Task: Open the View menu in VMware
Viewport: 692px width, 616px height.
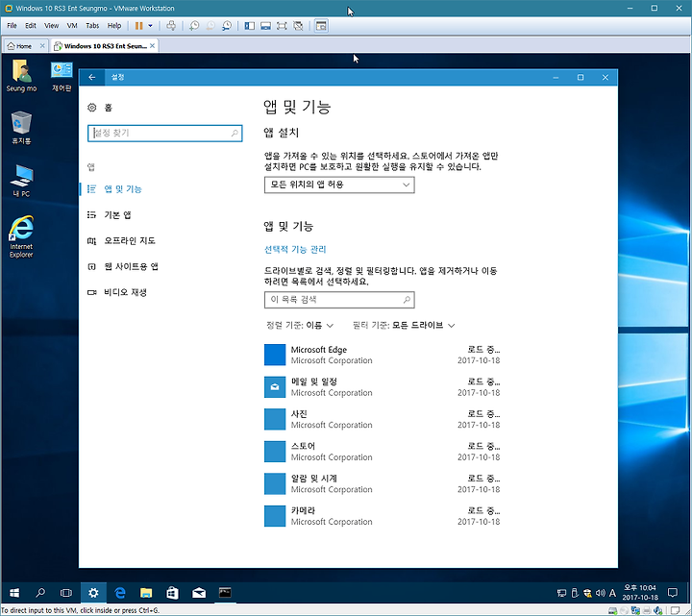Action: point(52,26)
